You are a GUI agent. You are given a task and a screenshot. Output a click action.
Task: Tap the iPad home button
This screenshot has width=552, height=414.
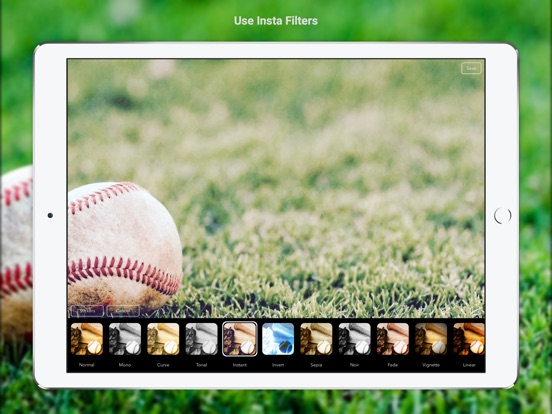tap(502, 215)
